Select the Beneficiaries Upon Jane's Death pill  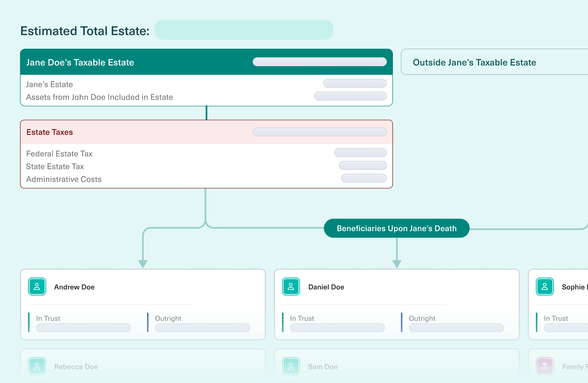397,228
